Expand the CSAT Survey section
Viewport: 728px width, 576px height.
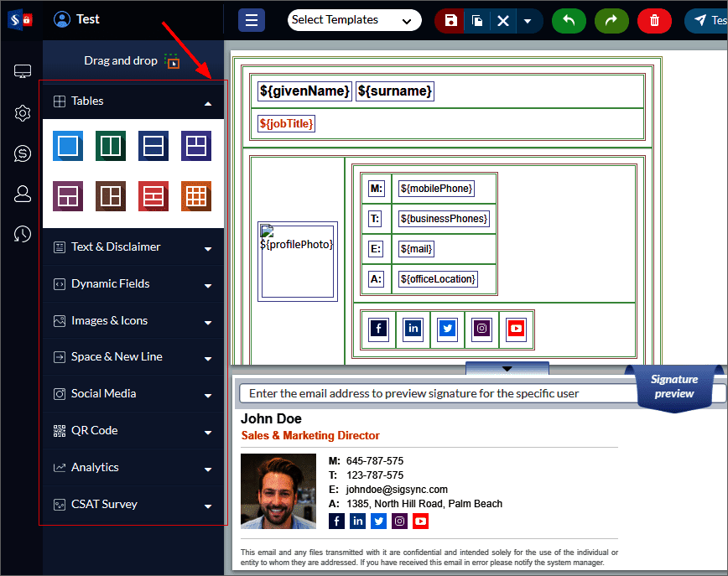tap(133, 504)
